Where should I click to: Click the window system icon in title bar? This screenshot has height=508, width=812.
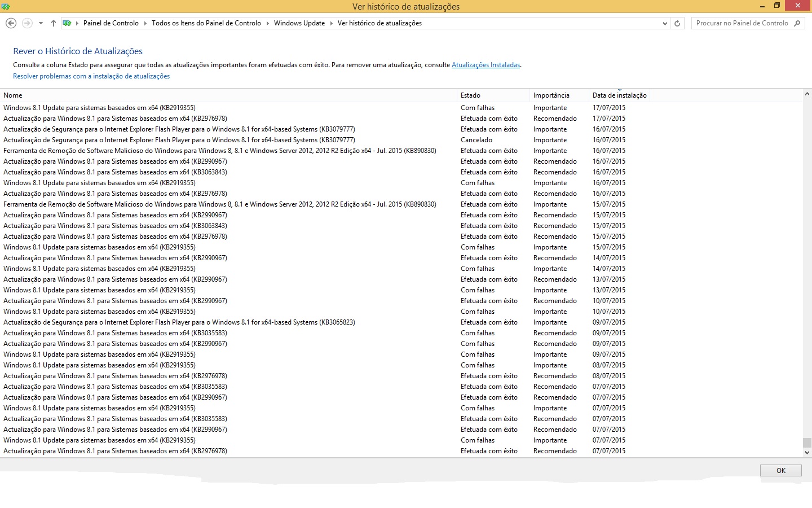tap(6, 6)
